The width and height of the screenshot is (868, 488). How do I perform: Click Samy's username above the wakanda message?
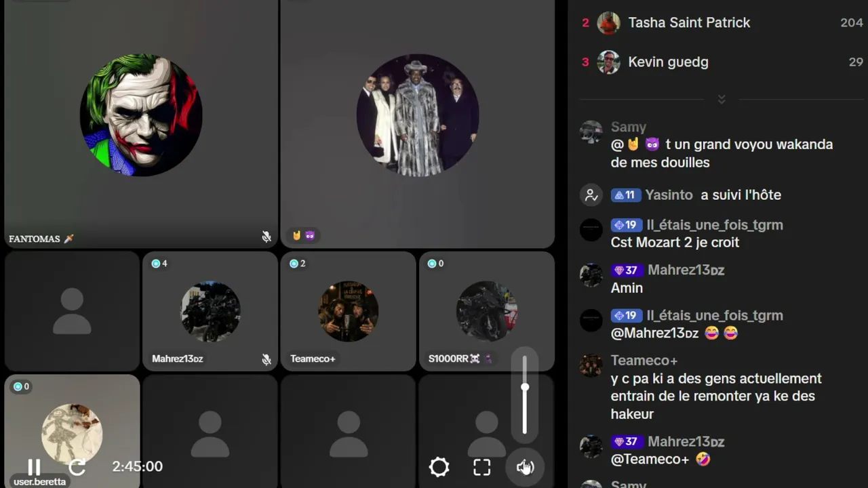pyautogui.click(x=629, y=127)
